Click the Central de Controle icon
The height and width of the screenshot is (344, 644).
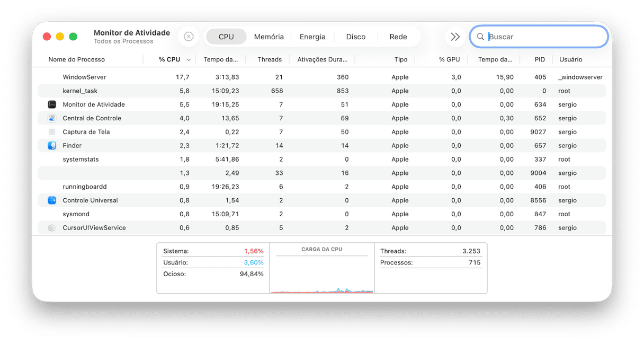click(x=52, y=118)
